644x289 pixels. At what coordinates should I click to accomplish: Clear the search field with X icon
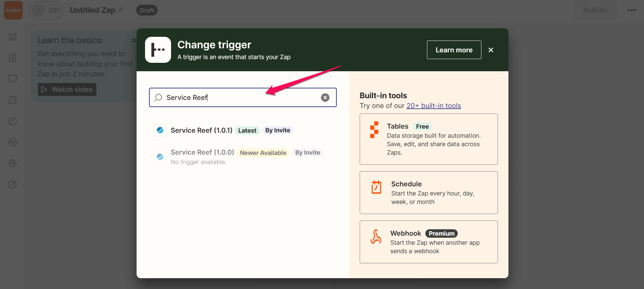tap(325, 98)
